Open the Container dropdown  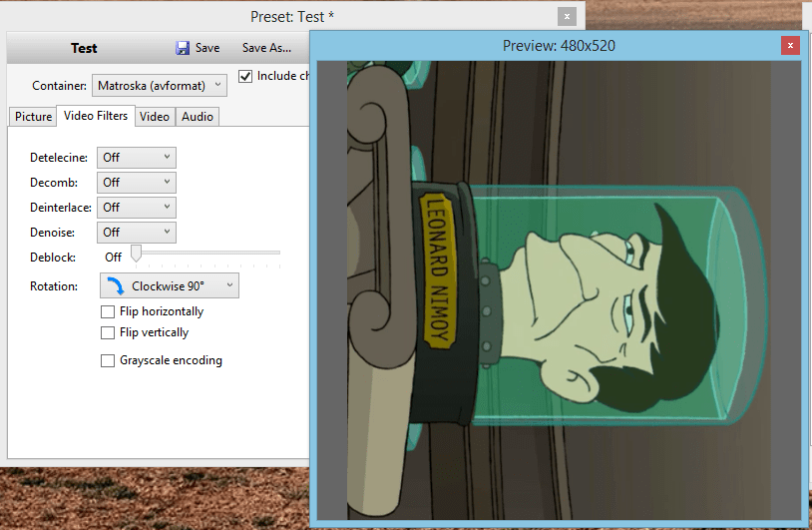tap(160, 86)
